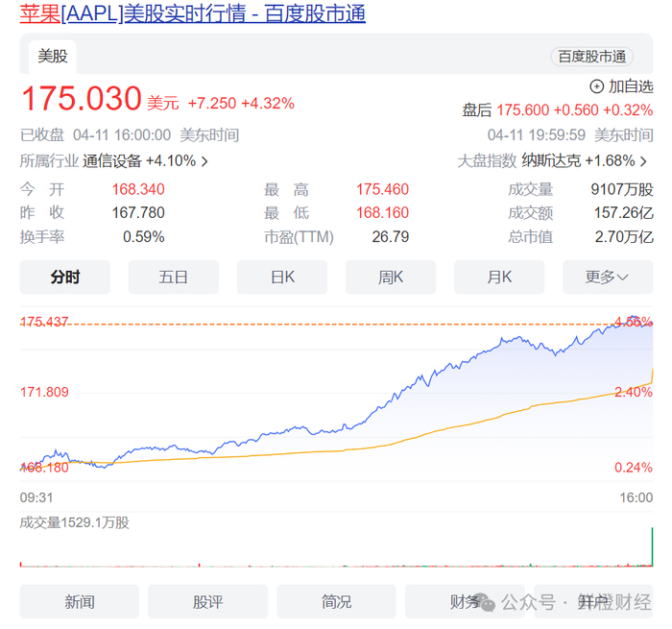Click the 财务 button
672x629 pixels.
465,601
